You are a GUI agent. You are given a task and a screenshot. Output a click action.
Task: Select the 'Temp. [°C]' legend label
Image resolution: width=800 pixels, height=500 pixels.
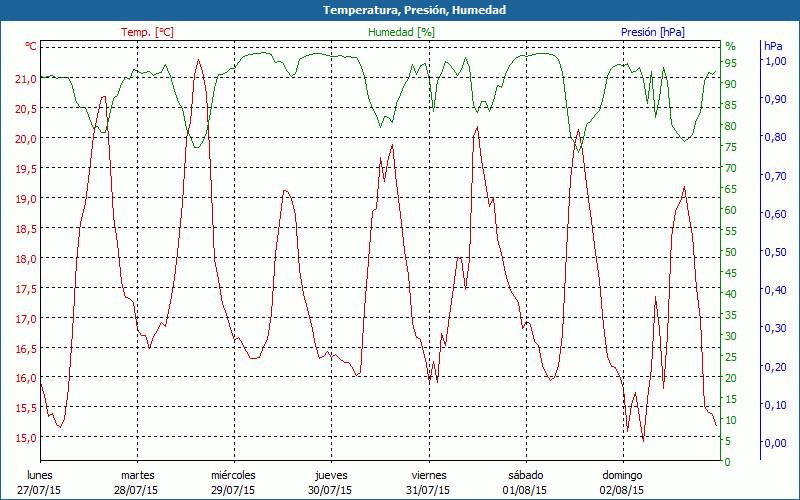[147, 32]
